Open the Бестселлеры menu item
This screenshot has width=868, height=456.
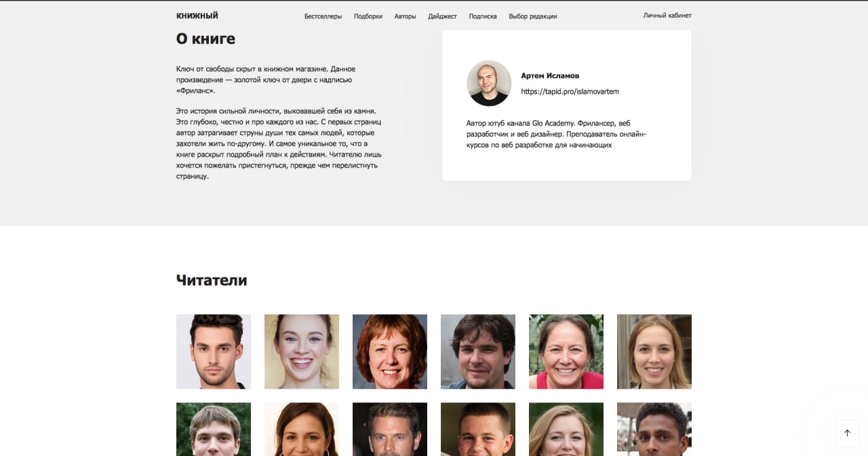[323, 16]
